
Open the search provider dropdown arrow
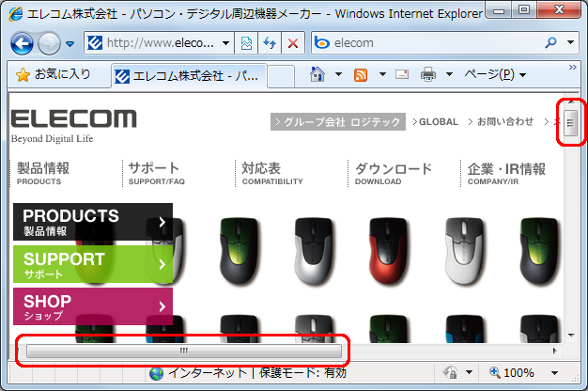[570, 42]
